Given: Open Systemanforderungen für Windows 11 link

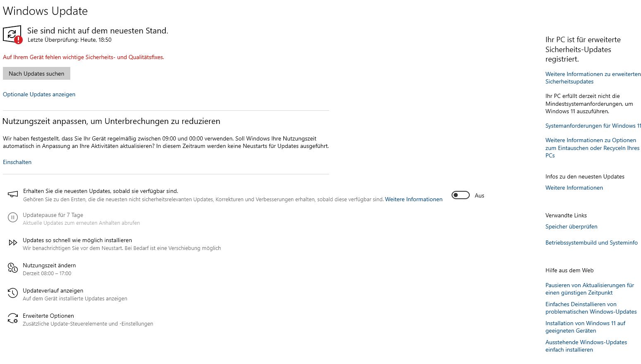Looking at the screenshot, I should pos(593,126).
